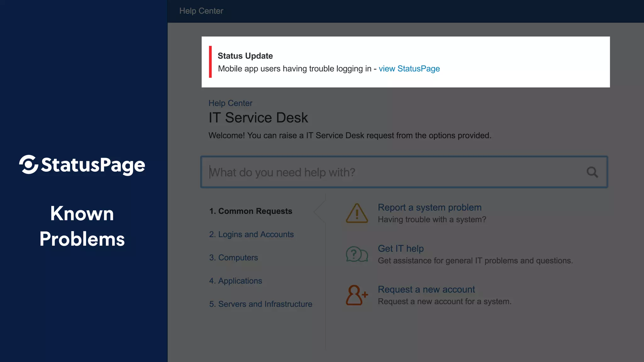Select 3. Computers category

coord(233,258)
